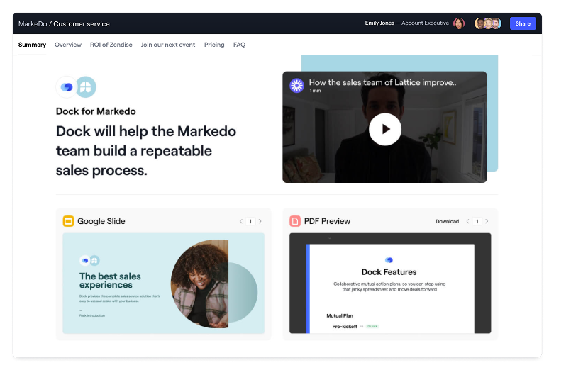
Task: Select the FAQ tab
Action: (x=239, y=45)
